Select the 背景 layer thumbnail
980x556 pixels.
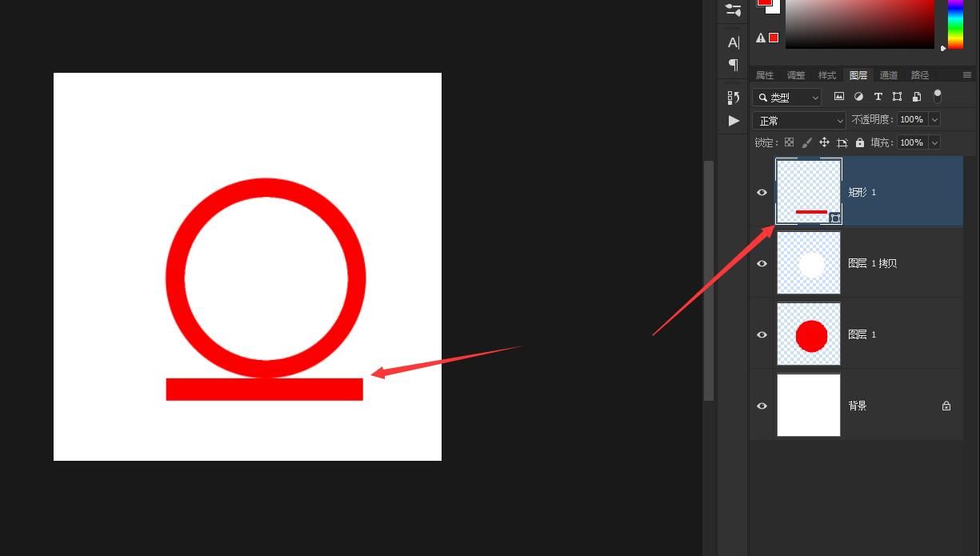(809, 406)
